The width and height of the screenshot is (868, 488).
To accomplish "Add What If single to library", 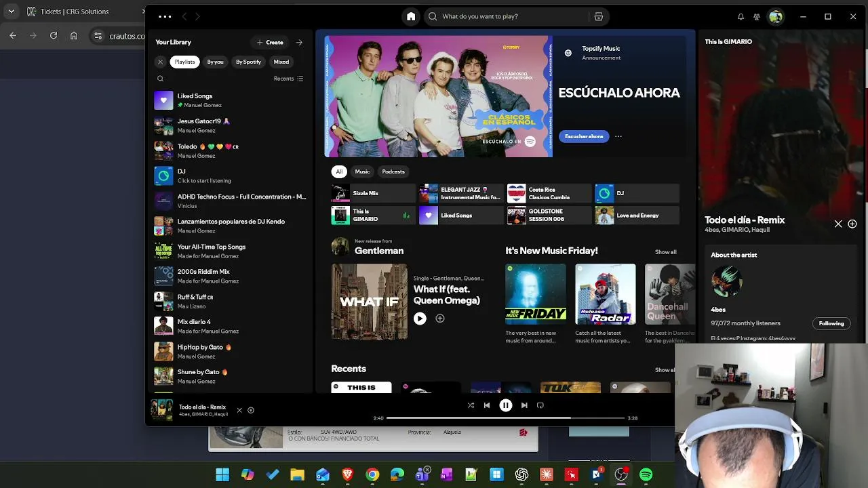I will pos(440,319).
